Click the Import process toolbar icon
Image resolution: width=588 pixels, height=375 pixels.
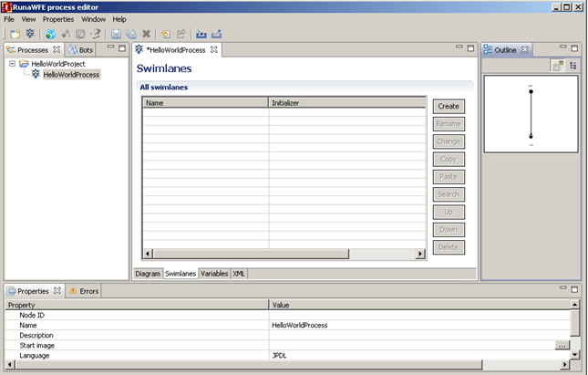pyautogui.click(x=201, y=34)
